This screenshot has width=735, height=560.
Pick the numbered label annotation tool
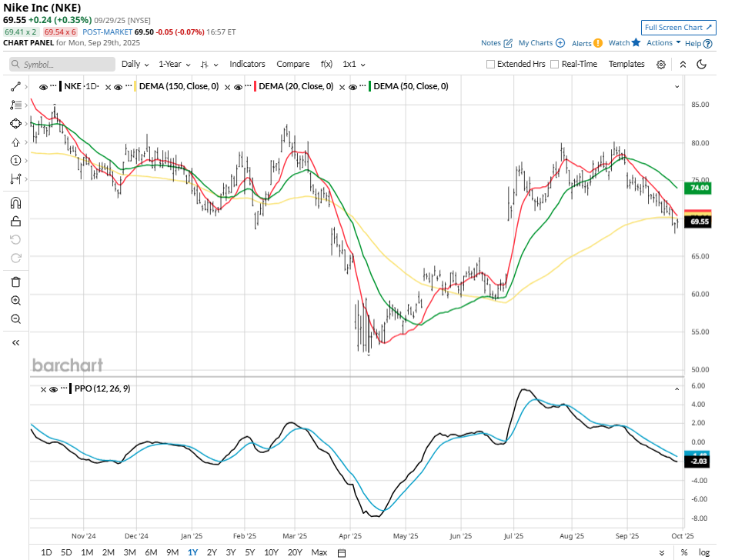point(15,161)
